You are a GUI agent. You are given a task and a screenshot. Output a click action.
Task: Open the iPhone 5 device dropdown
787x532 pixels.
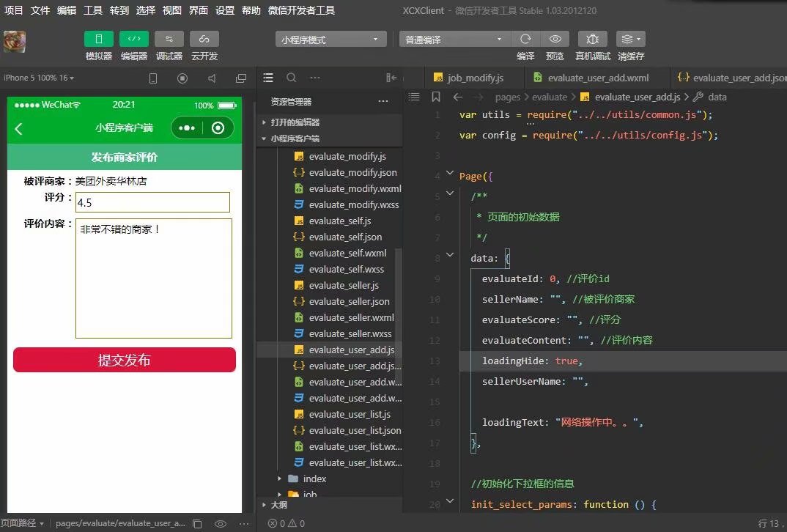pos(39,78)
